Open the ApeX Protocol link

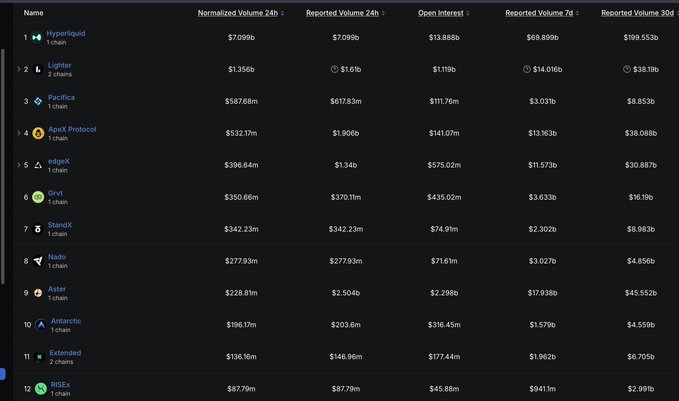[x=72, y=129]
